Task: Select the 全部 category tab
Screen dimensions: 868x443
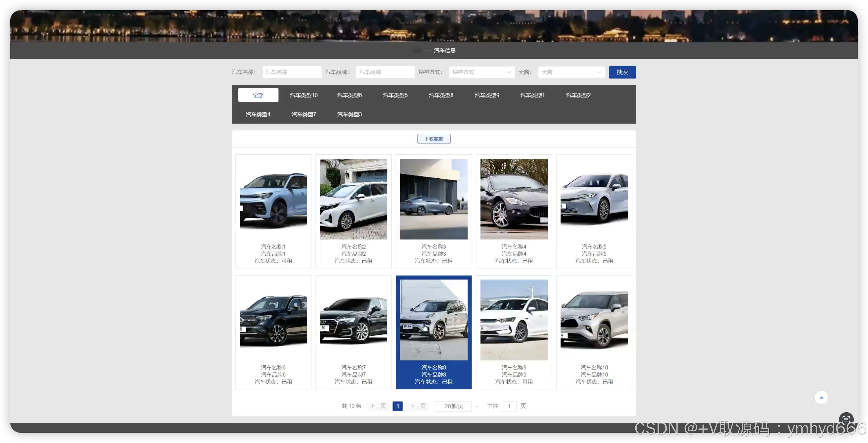Action: [x=258, y=95]
